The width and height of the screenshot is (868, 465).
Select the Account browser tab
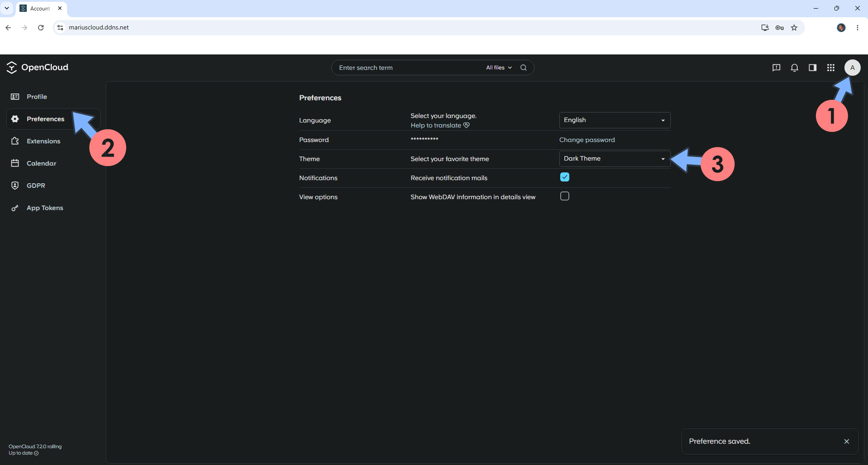[42, 8]
